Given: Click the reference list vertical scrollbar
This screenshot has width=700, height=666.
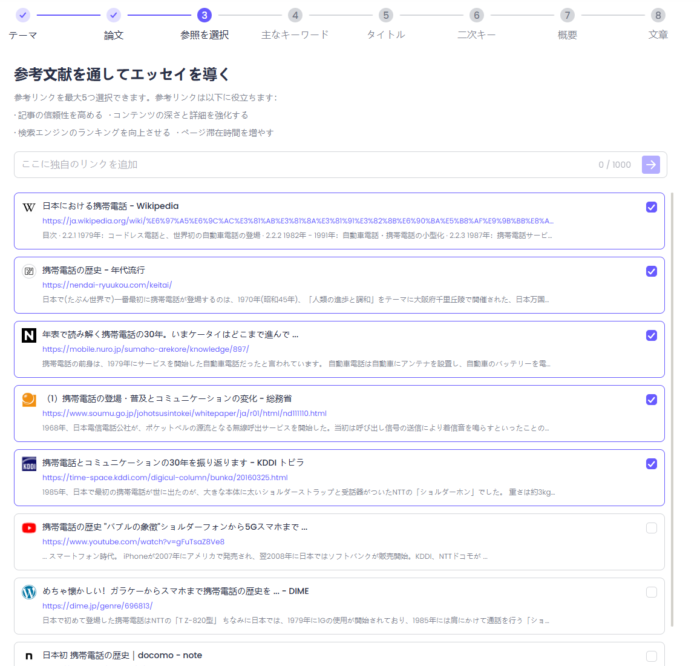Looking at the screenshot, I should tap(672, 409).
